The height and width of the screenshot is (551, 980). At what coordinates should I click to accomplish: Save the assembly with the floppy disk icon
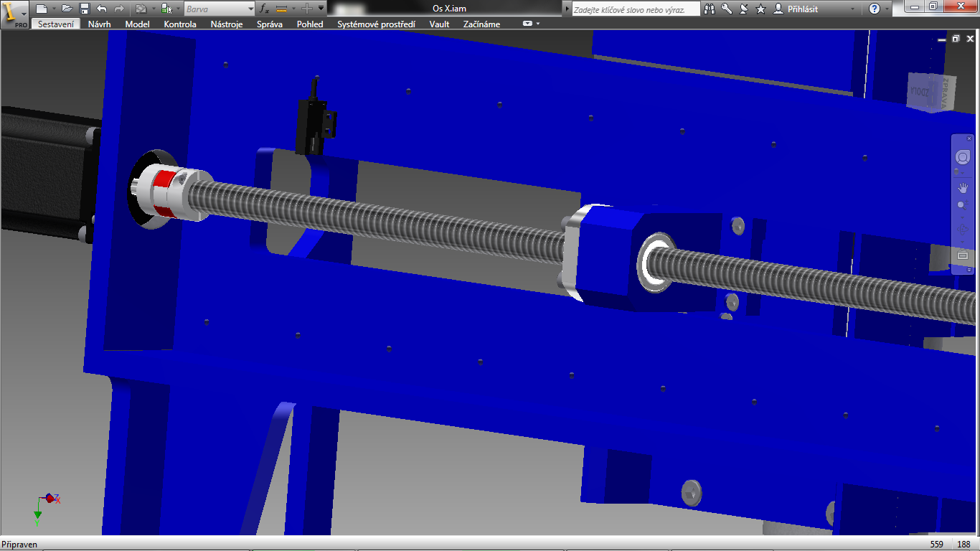[x=84, y=9]
